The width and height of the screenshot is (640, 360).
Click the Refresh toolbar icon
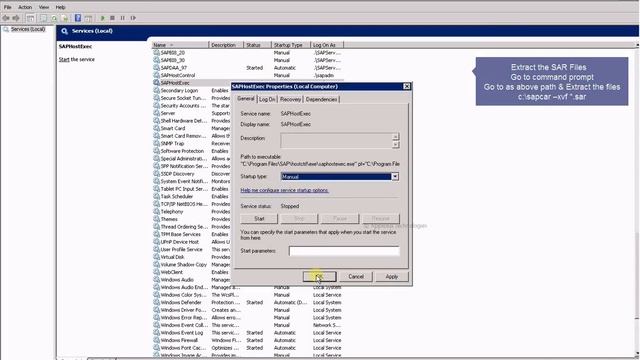tap(54, 18)
